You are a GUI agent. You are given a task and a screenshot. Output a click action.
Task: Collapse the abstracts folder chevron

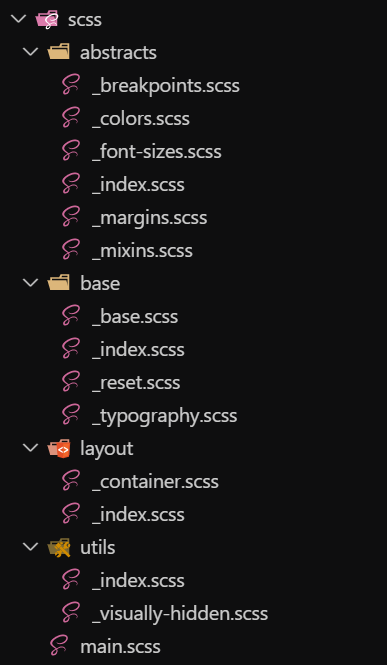pos(31,53)
